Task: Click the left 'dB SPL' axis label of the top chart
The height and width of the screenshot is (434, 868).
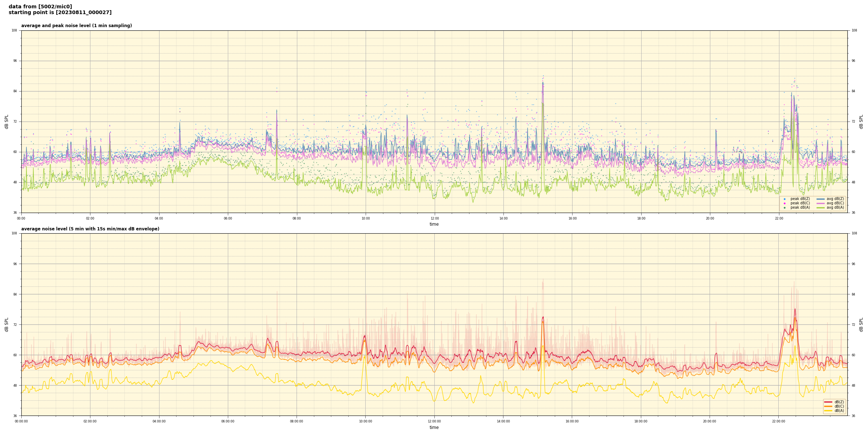Action: coord(7,122)
